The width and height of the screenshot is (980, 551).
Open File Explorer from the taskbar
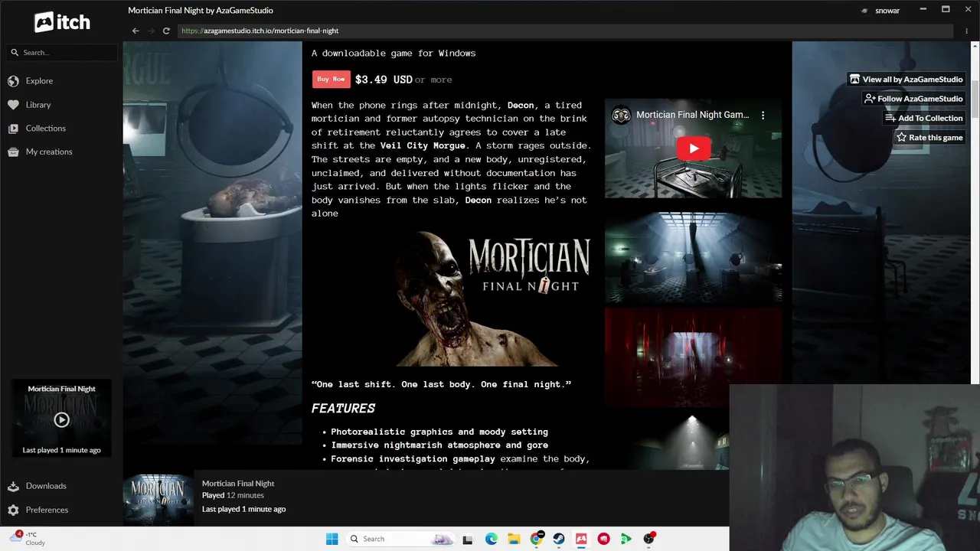(x=514, y=540)
